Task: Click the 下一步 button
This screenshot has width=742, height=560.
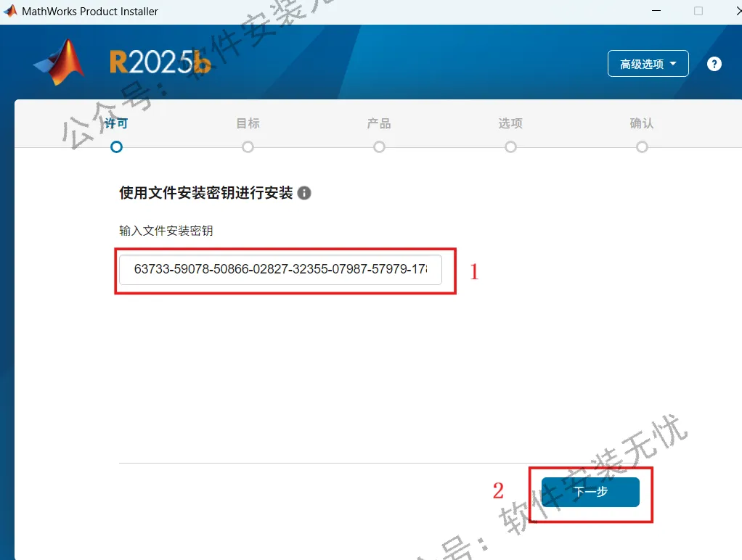Action: point(590,492)
